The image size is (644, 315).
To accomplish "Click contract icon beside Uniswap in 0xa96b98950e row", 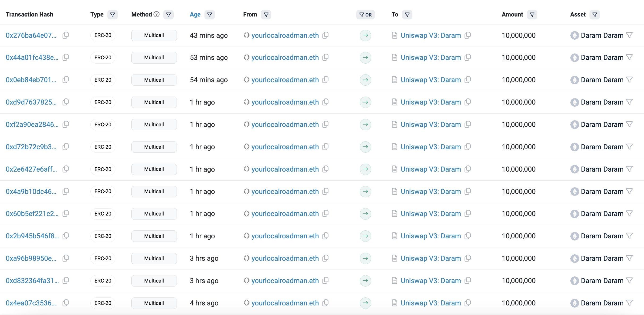I will click(x=395, y=258).
